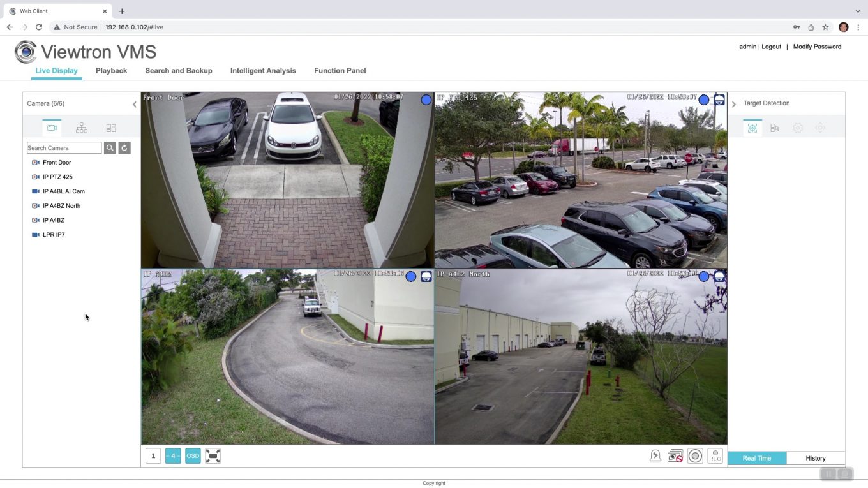The width and height of the screenshot is (868, 488).
Task: Toggle the disable live preview icon
Action: [675, 455]
